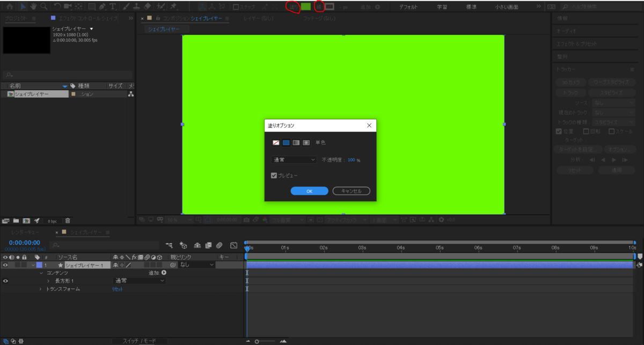Toggle the プレビュー checkbox
Image resolution: width=644 pixels, height=345 pixels.
[274, 175]
